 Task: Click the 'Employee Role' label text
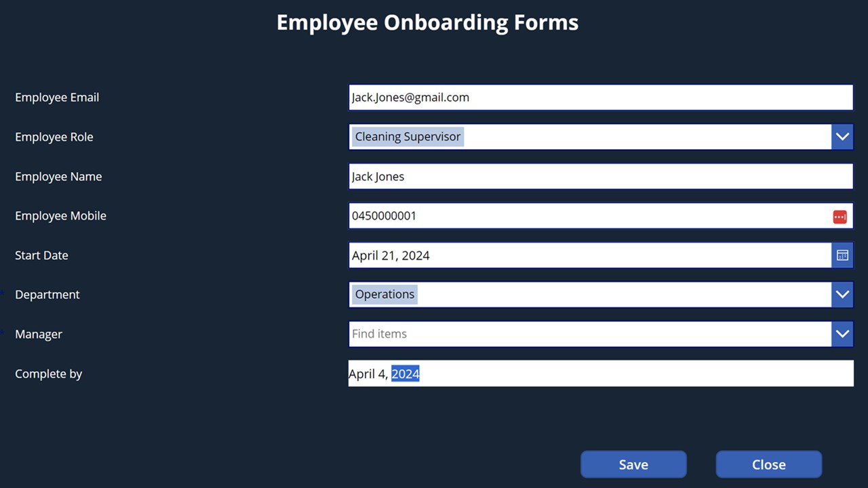[x=54, y=137]
